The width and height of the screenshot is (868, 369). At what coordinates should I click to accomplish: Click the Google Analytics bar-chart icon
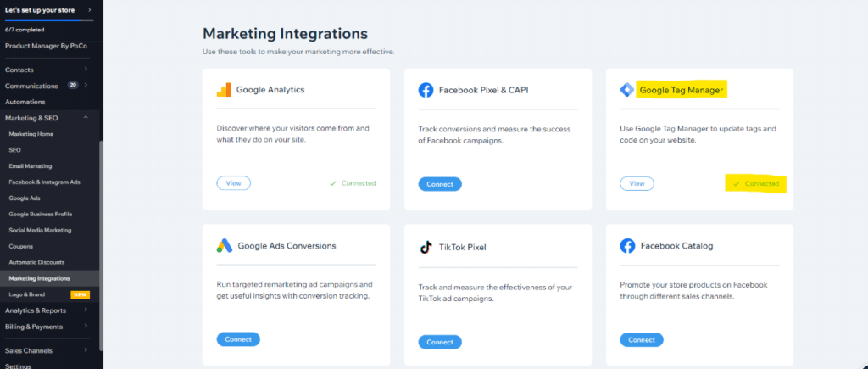[224, 90]
